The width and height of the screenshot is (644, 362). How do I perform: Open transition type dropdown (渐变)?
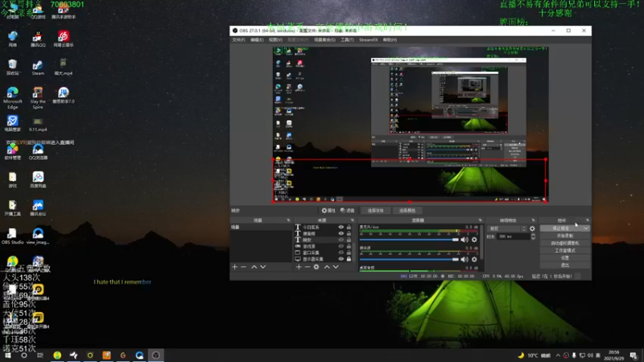coord(507,228)
